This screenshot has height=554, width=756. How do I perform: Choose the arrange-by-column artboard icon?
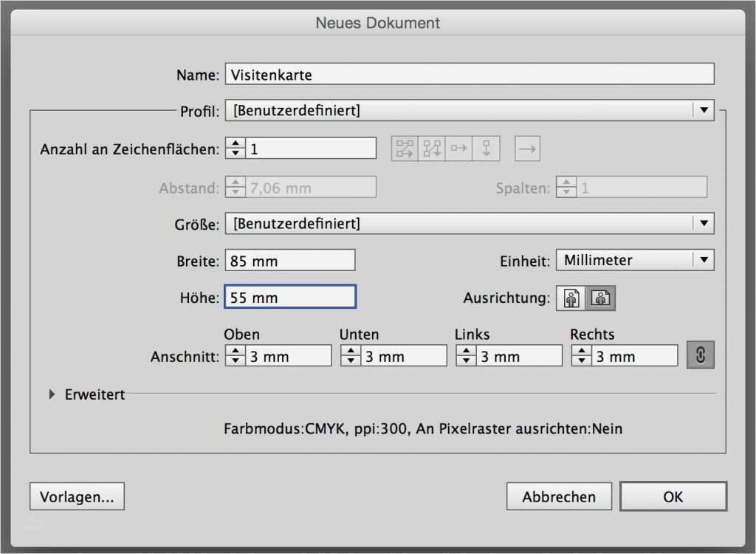484,148
